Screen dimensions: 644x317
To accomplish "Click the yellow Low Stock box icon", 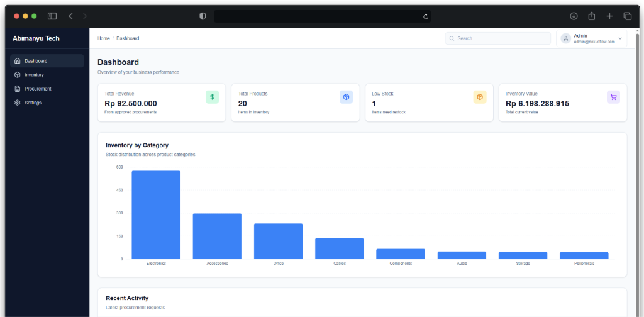I will (480, 97).
